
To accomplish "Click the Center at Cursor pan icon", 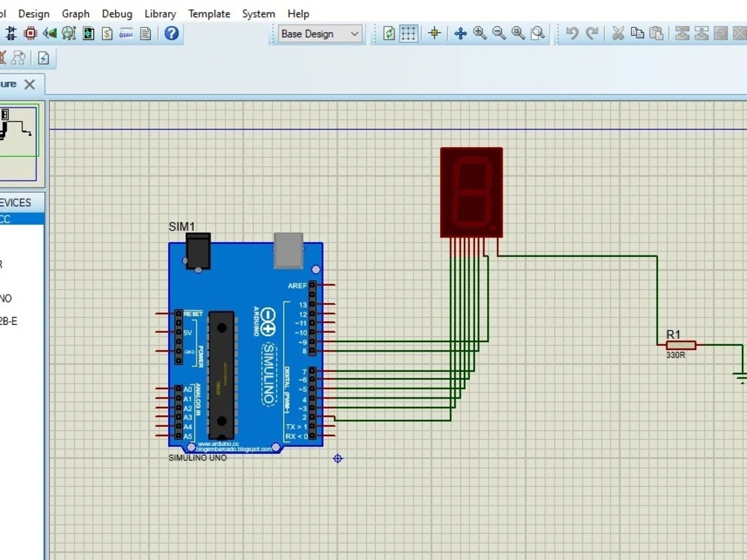I will tap(460, 34).
